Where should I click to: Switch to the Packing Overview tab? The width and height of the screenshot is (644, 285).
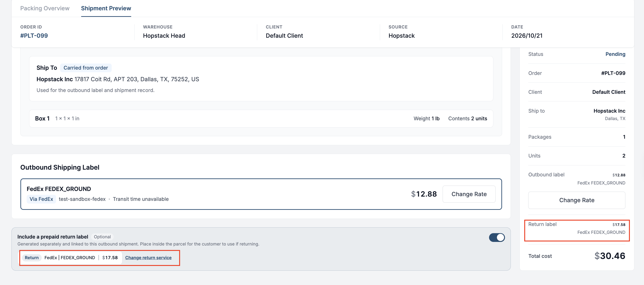tap(45, 8)
